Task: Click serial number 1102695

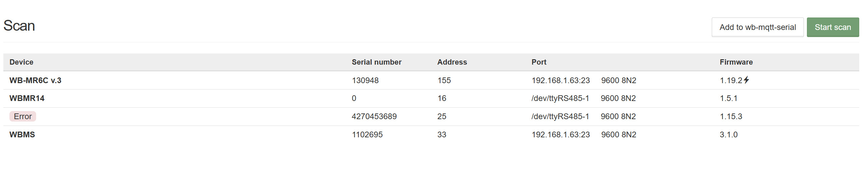Action: pos(367,135)
